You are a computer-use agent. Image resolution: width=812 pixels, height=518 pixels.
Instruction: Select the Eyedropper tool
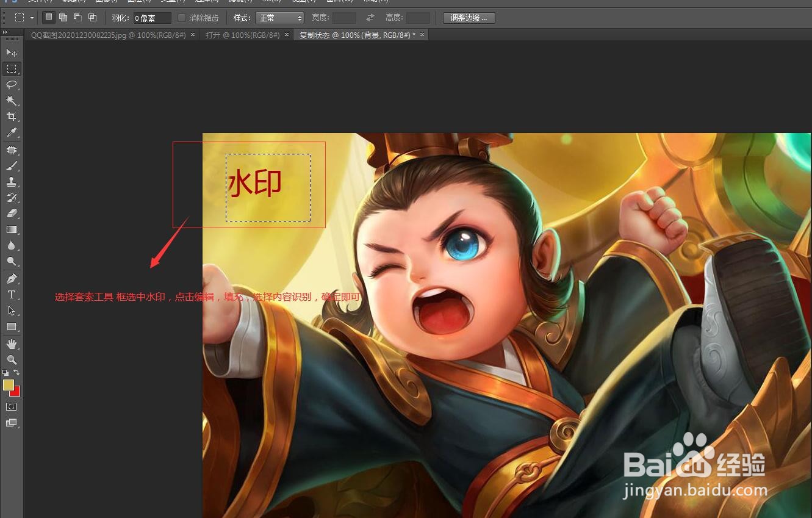(x=12, y=132)
